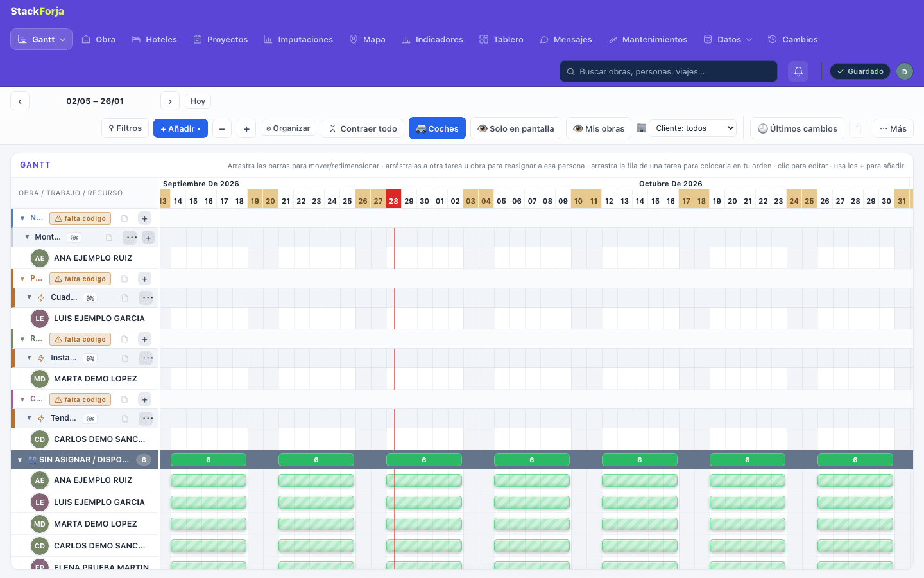
Task: Open the Obra tab
Action: [99, 39]
